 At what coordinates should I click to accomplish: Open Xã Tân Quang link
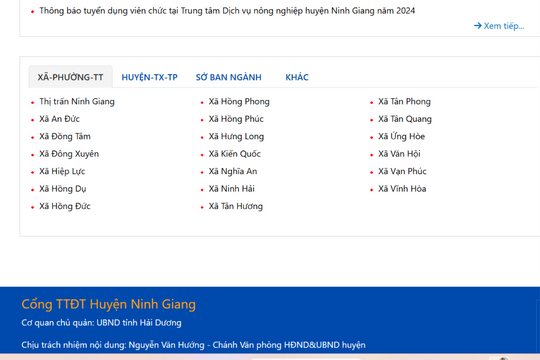(405, 119)
